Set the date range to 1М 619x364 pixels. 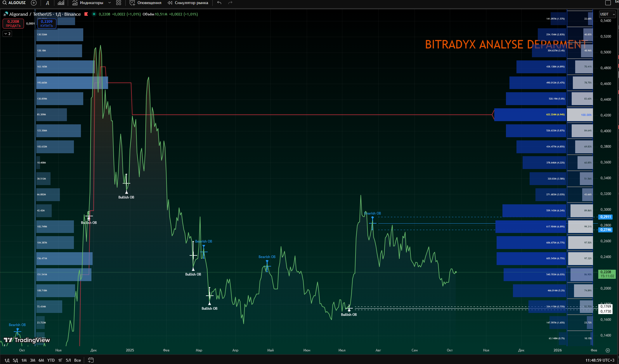[x=24, y=360]
